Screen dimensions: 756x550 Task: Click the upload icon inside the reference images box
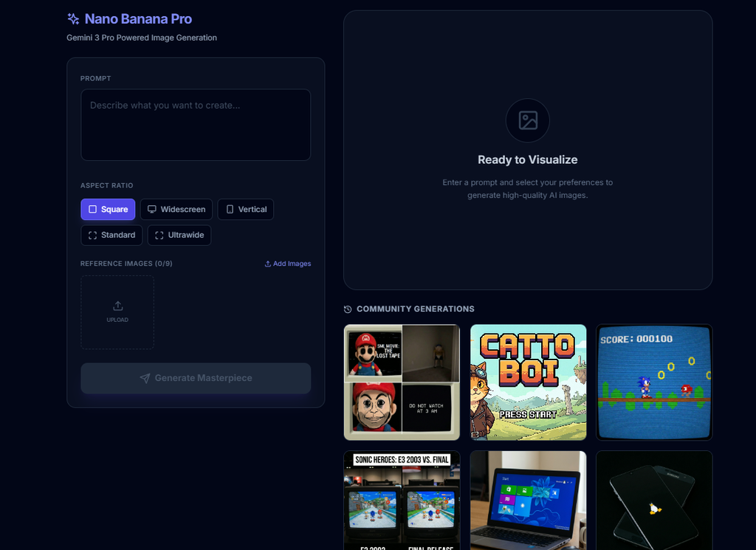click(x=117, y=306)
